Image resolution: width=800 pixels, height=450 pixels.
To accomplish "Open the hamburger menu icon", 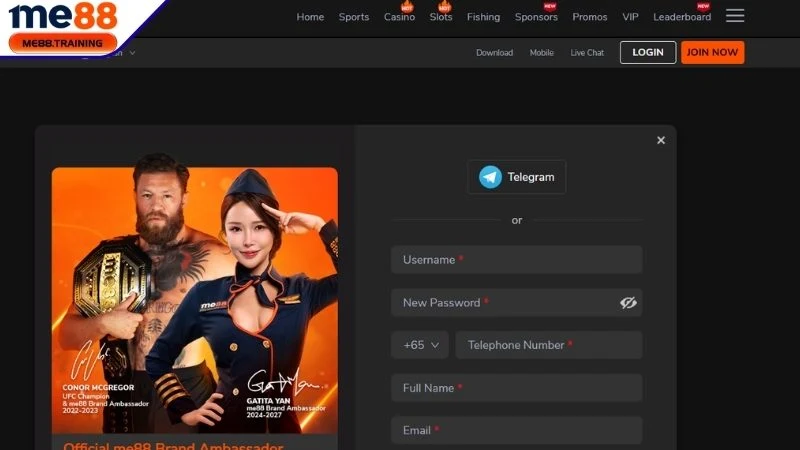I will [x=735, y=16].
